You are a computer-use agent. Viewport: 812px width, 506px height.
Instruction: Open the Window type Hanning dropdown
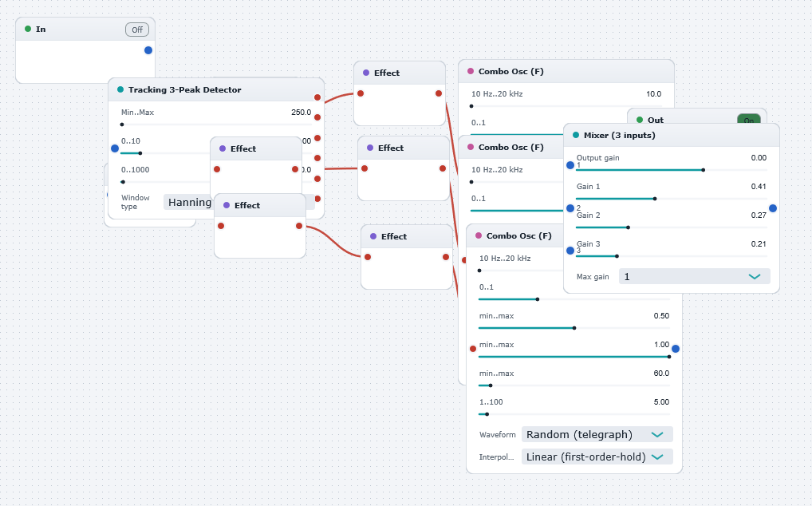pos(189,202)
